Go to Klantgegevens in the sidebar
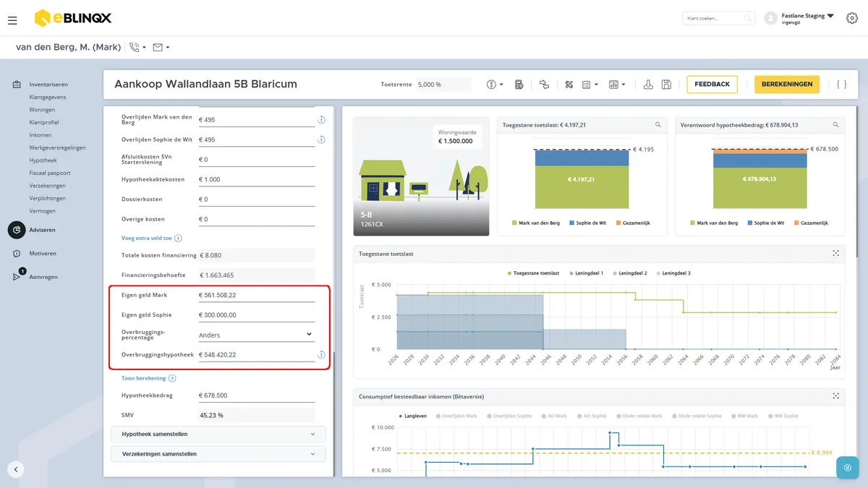Screen dimensions: 868x488 [x=48, y=97]
